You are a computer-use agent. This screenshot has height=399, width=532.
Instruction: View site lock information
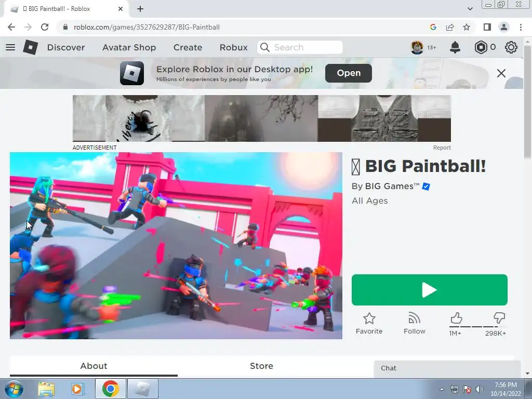(x=65, y=27)
